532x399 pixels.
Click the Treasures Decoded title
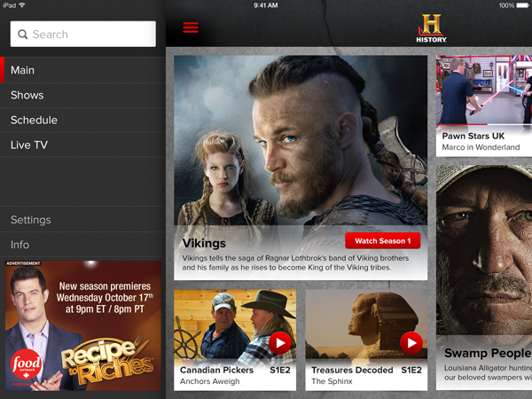pos(352,370)
